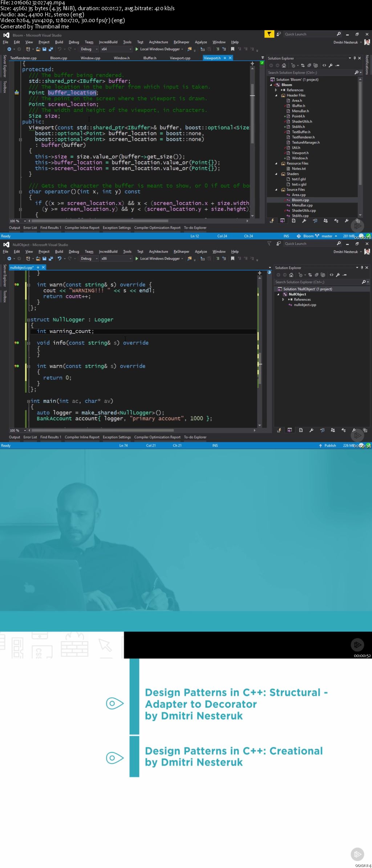The image size is (372, 868).
Task: Click the bookmark icon in Bloom window toolbar
Action: pyautogui.click(x=232, y=49)
